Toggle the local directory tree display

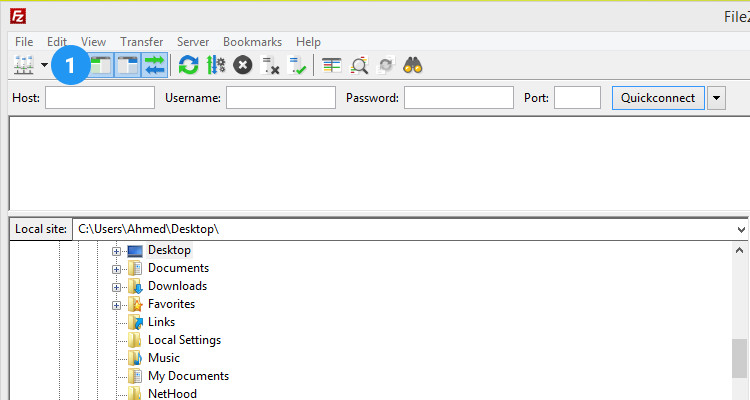pyautogui.click(x=100, y=65)
